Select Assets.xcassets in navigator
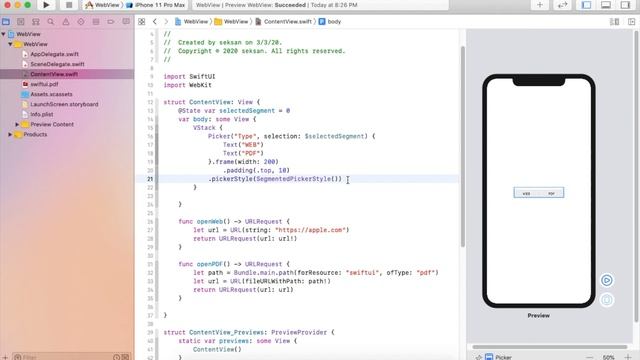Screen dimensions: 640x360 coord(51,94)
